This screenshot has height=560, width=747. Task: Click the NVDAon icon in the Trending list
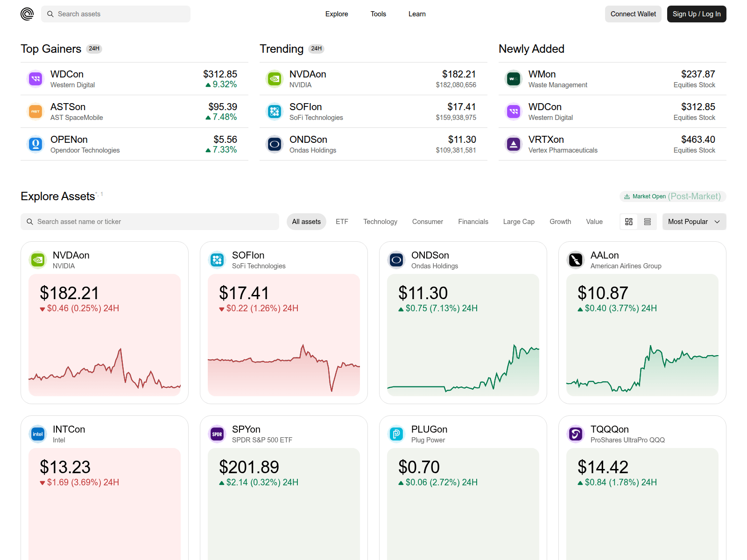click(275, 79)
